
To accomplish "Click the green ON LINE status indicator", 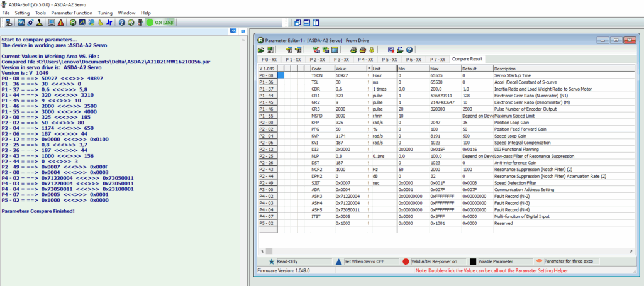I will point(158,23).
